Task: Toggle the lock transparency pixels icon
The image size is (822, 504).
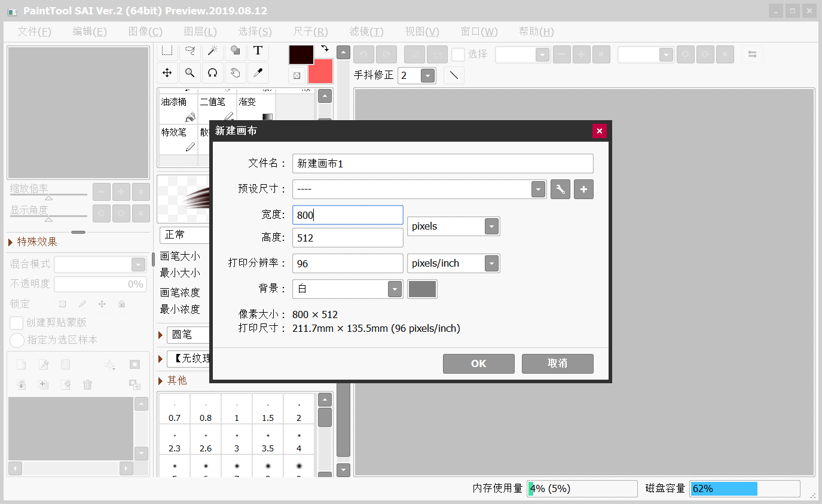Action: point(62,304)
